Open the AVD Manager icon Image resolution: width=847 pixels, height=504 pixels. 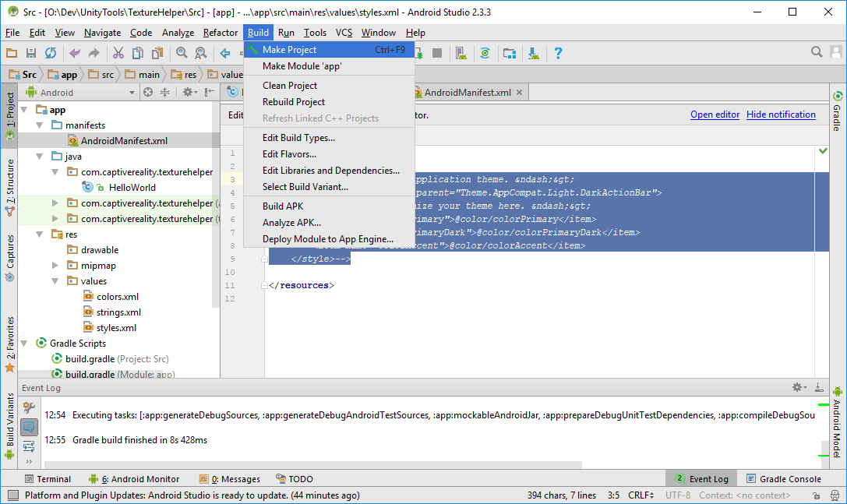click(461, 53)
